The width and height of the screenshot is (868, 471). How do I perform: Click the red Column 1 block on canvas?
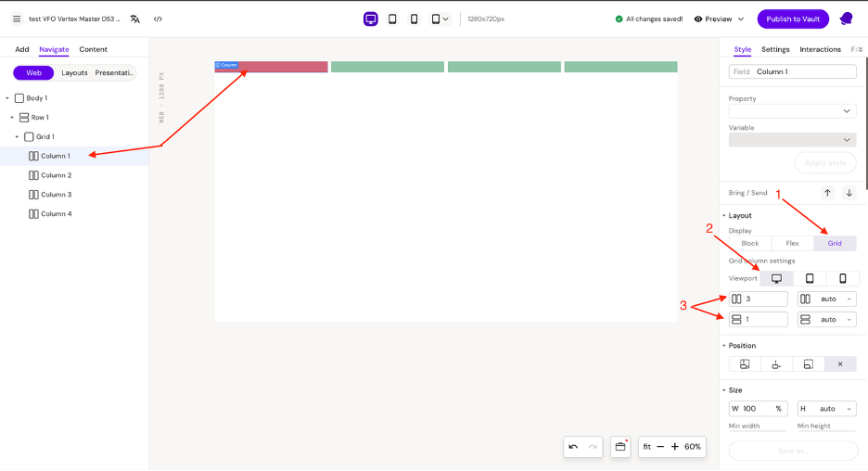[x=272, y=67]
